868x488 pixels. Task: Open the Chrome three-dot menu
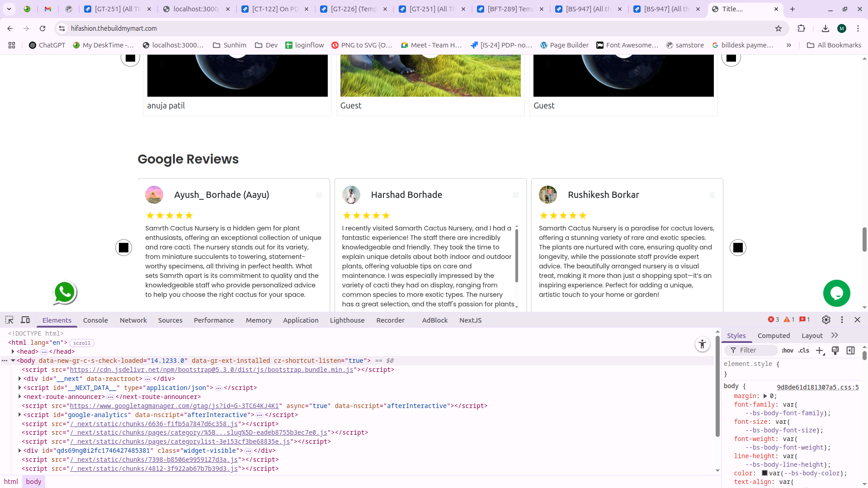tap(858, 28)
